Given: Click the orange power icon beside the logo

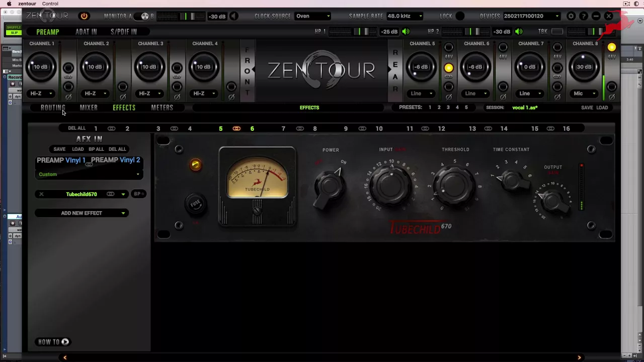Looking at the screenshot, I should (84, 16).
